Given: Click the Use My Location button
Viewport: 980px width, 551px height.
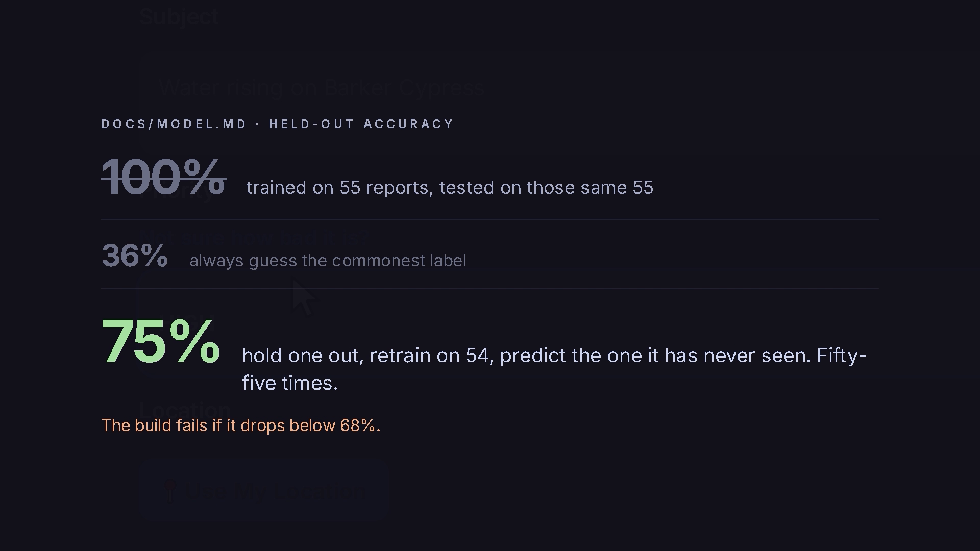Looking at the screenshot, I should pos(264,490).
